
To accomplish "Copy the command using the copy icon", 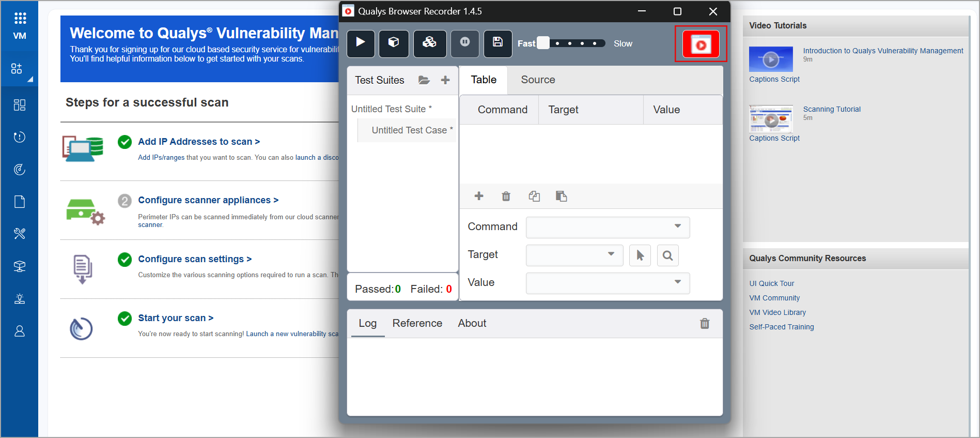I will (x=534, y=196).
